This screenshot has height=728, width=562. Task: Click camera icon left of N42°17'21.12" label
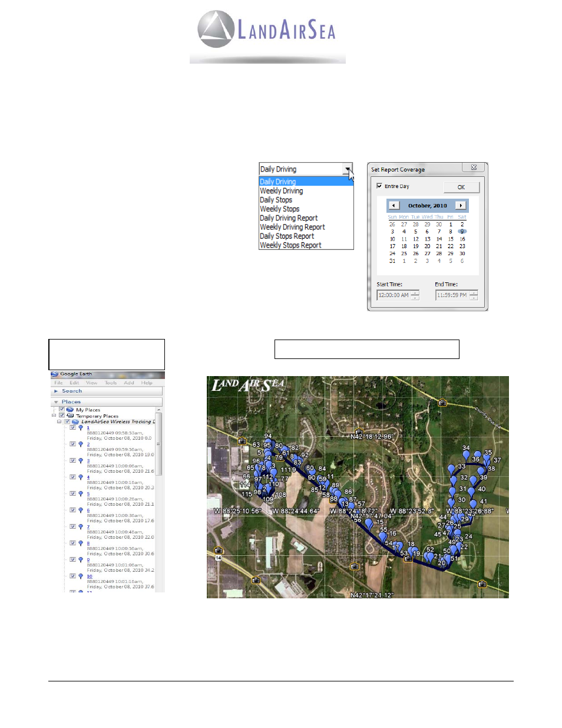pyautogui.click(x=256, y=580)
